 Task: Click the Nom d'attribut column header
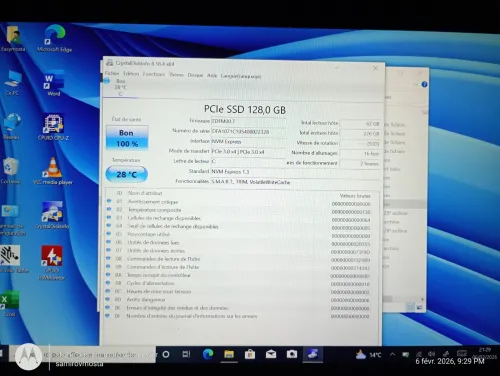pyautogui.click(x=145, y=193)
